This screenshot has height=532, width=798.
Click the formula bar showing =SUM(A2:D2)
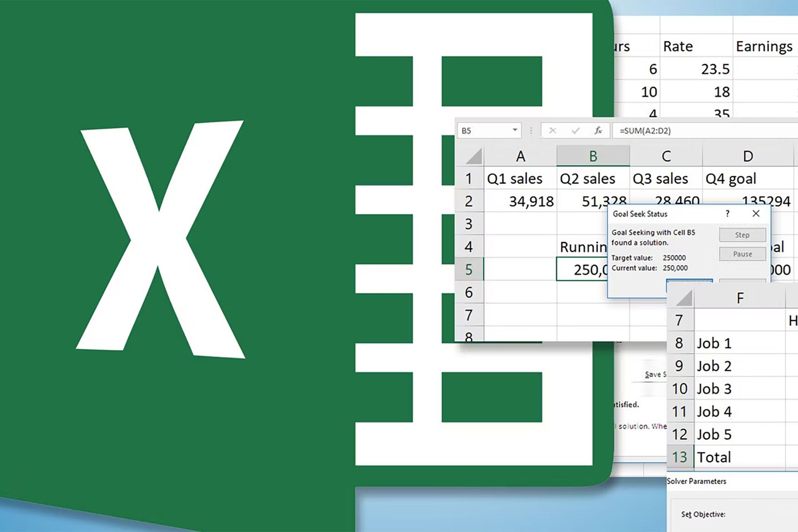tap(684, 130)
